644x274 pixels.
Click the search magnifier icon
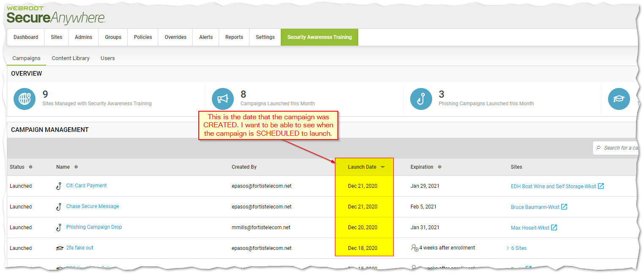(x=598, y=148)
